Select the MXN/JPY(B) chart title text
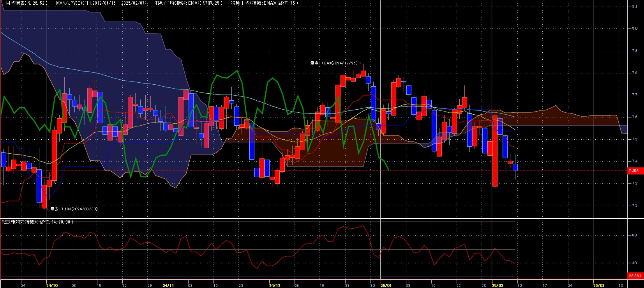The height and width of the screenshot is (288, 644). [102, 3]
